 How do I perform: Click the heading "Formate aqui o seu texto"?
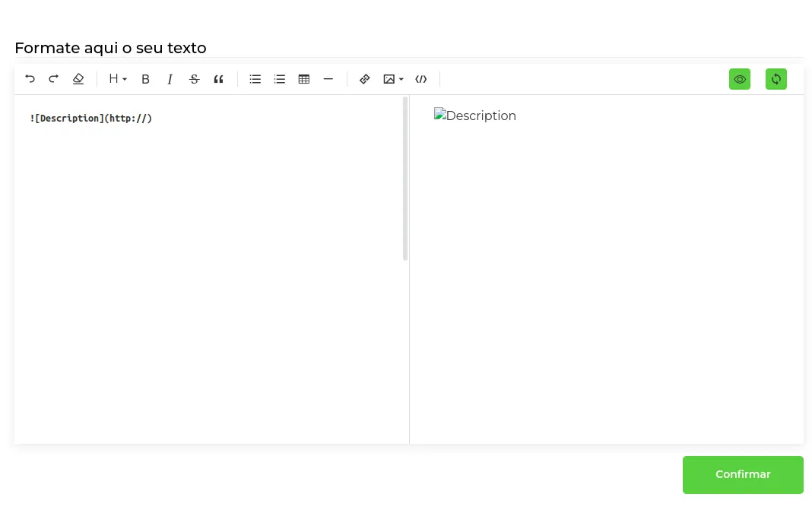(110, 48)
